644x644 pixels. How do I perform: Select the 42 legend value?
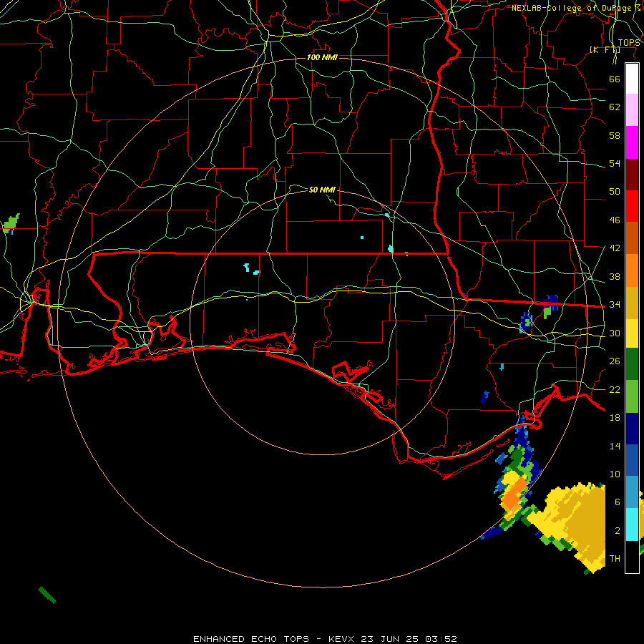point(615,248)
